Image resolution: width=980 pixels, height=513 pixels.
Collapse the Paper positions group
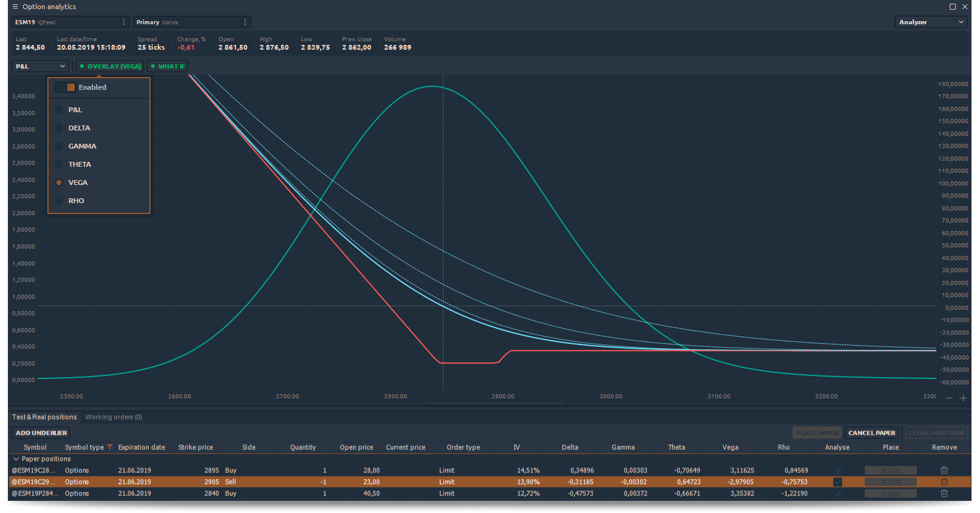[x=16, y=459]
